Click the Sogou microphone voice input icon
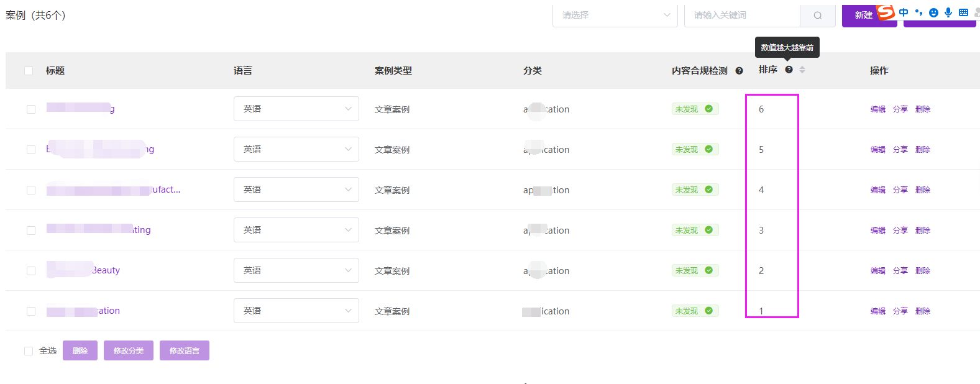This screenshot has width=980, height=384. [x=948, y=12]
